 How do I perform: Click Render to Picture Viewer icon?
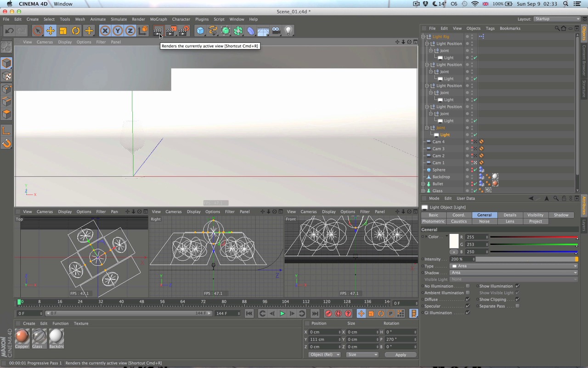(171, 31)
